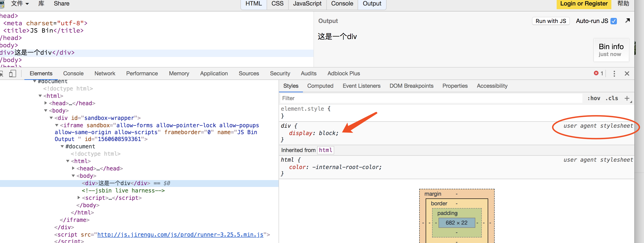Open the Application tab
The width and height of the screenshot is (644, 243).
click(x=214, y=73)
